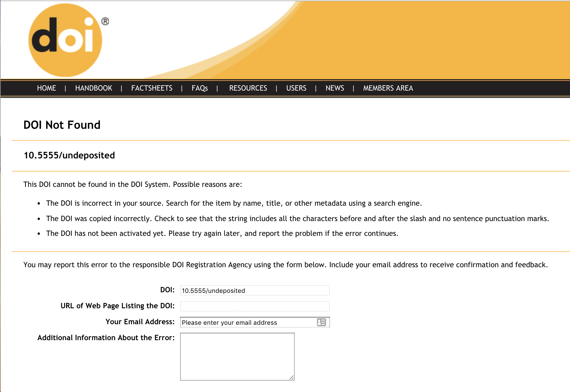The image size is (570, 392).
Task: Focus the URL of Web Page field
Action: pos(255,306)
